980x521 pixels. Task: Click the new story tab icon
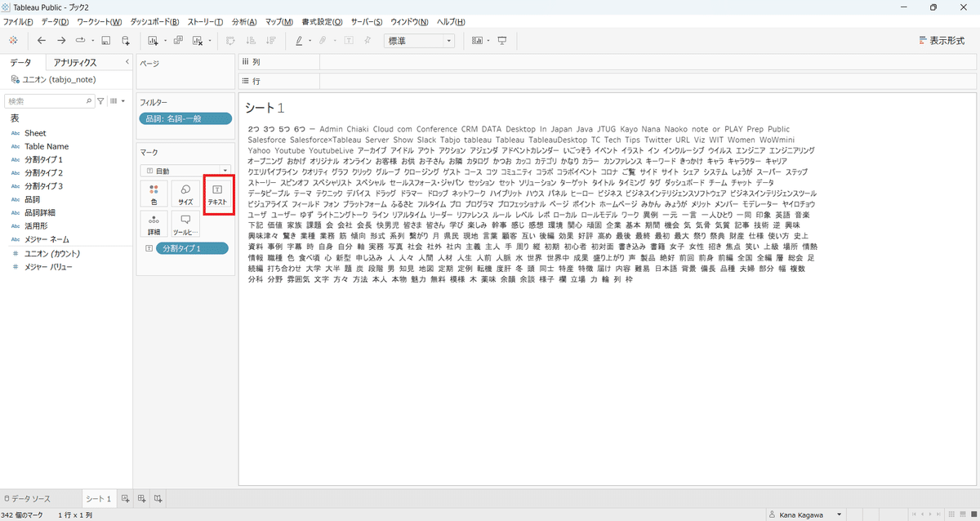tap(158, 498)
